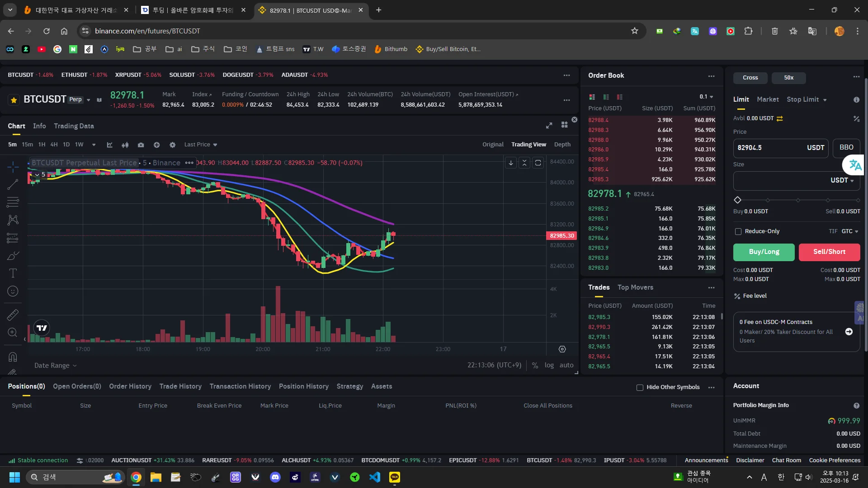The image size is (868, 488).
Task: Select the ruler measure tool
Action: 13,314
